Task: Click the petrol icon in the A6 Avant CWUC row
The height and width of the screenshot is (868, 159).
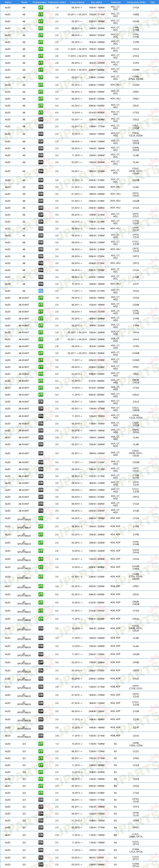Action: pos(41,395)
